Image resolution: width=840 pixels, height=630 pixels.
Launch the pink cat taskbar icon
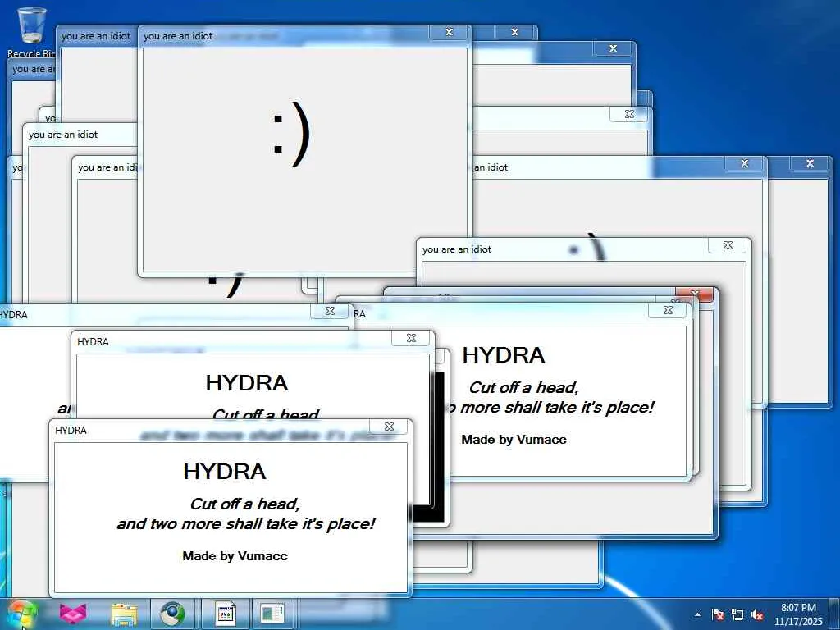(x=73, y=614)
